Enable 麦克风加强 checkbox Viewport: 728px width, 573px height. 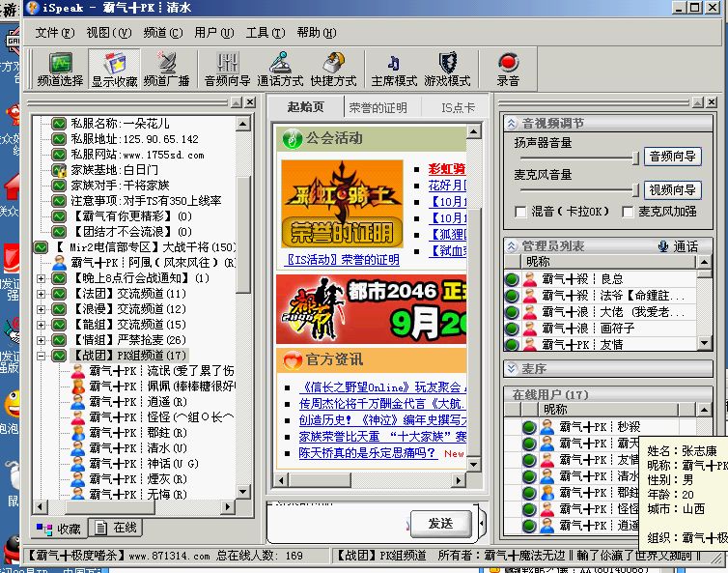click(628, 212)
